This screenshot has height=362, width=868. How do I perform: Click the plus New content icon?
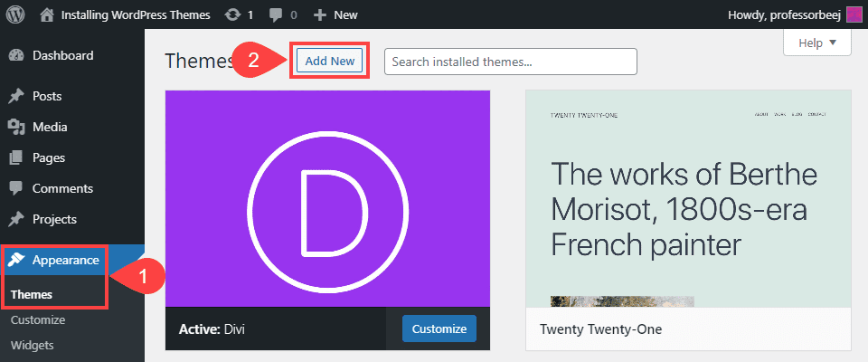point(318,14)
